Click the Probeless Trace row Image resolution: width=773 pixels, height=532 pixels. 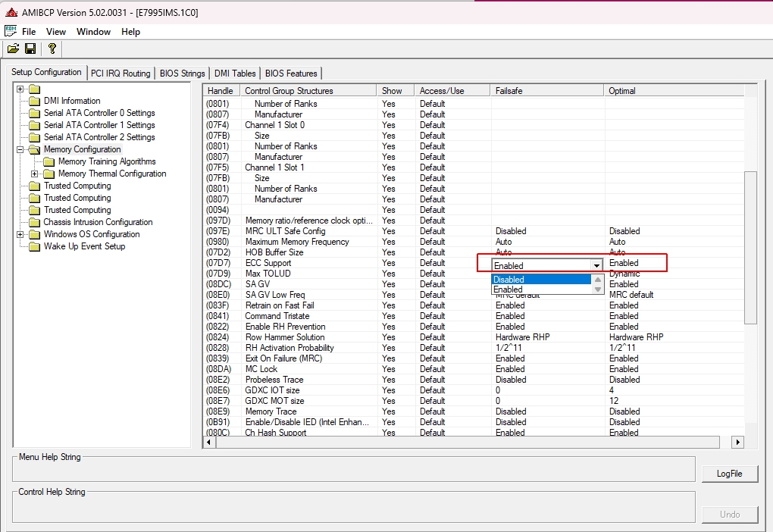coord(473,380)
